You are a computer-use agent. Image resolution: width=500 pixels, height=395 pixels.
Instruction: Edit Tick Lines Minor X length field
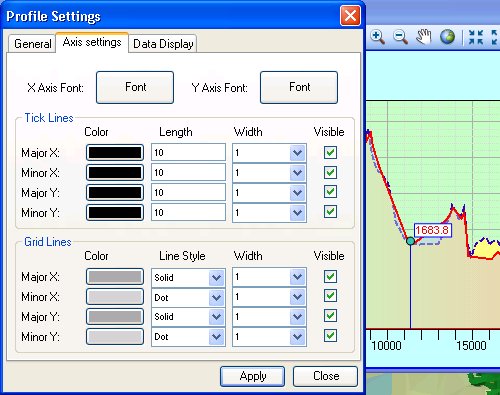[x=188, y=172]
